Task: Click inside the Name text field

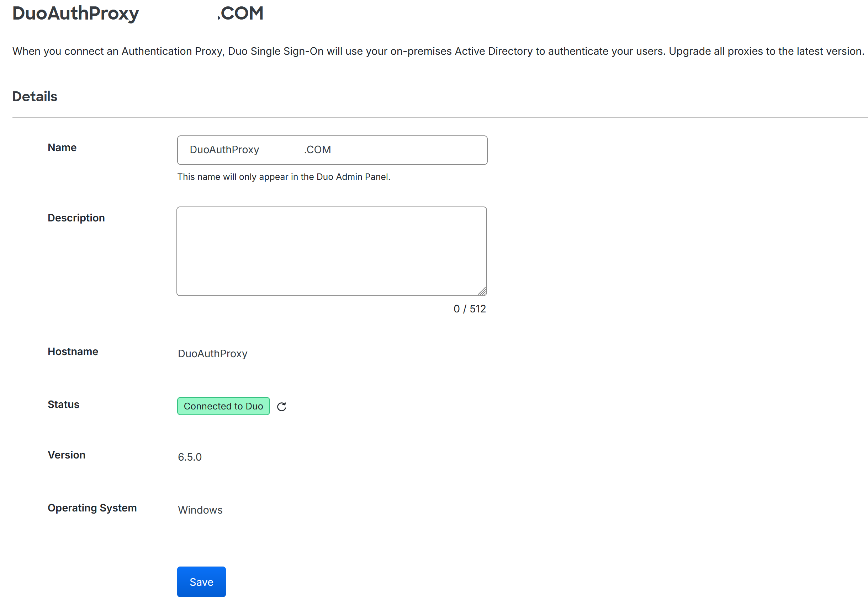Action: pos(332,150)
